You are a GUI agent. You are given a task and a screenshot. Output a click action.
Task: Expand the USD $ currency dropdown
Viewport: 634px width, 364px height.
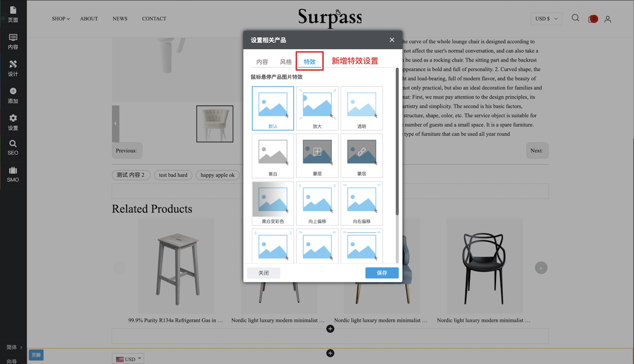(546, 19)
